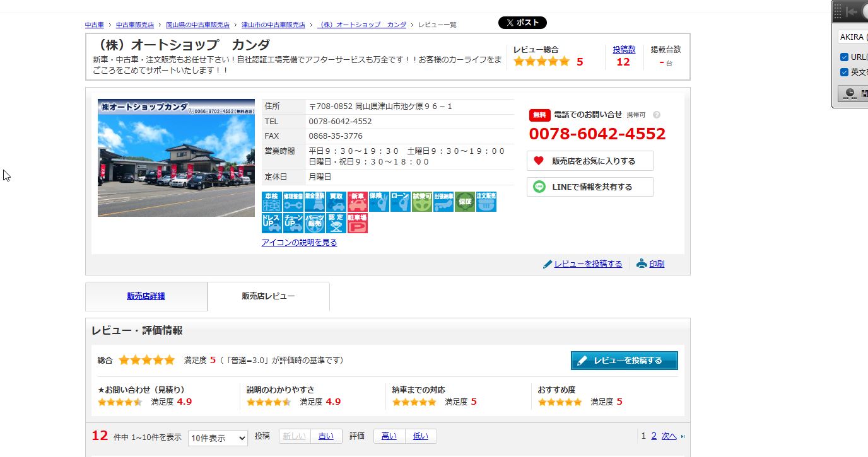Click the help question mark near 携帯可
This screenshot has width=868, height=457.
657,115
